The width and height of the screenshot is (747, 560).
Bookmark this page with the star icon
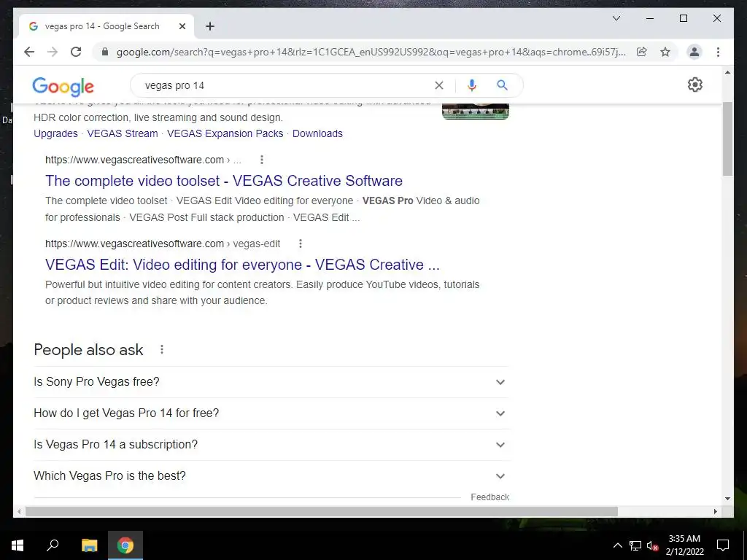[x=665, y=52]
